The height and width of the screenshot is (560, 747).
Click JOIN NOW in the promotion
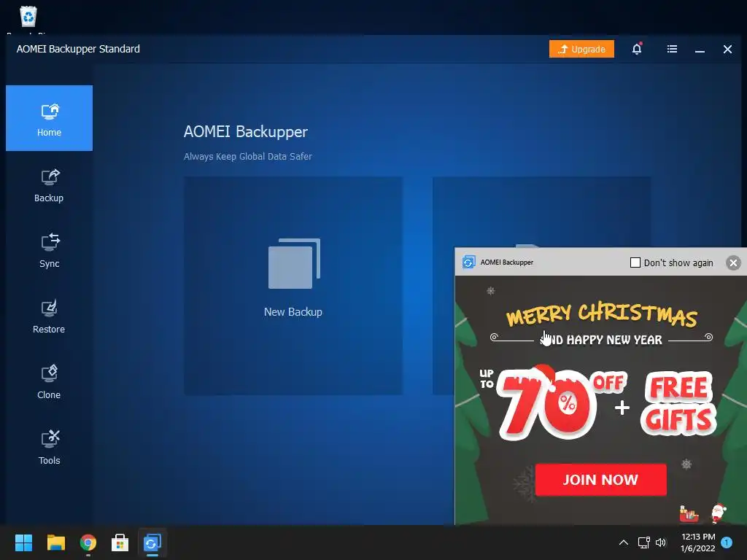601,480
